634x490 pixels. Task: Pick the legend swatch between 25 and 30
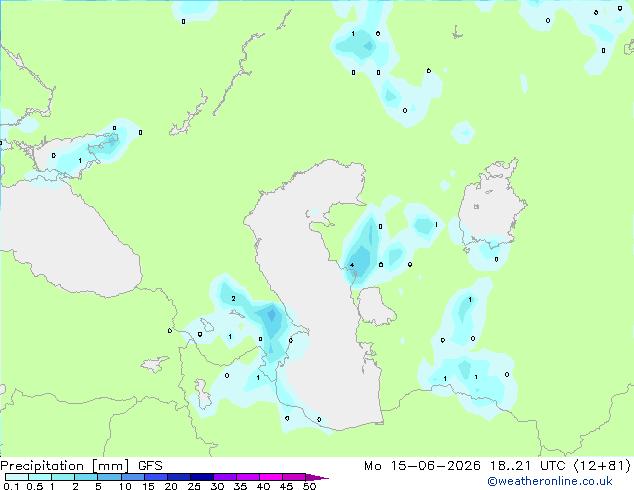click(x=201, y=477)
